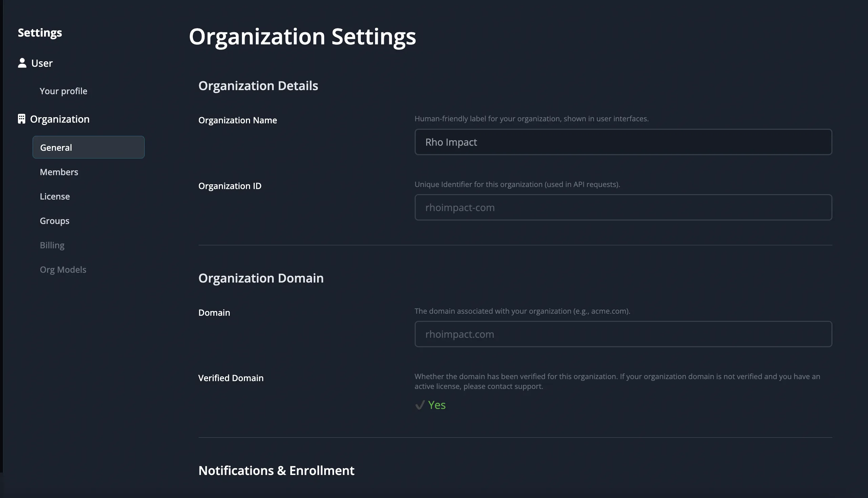The image size is (868, 498).
Task: Click the Organization Domain section header
Action: tap(261, 278)
